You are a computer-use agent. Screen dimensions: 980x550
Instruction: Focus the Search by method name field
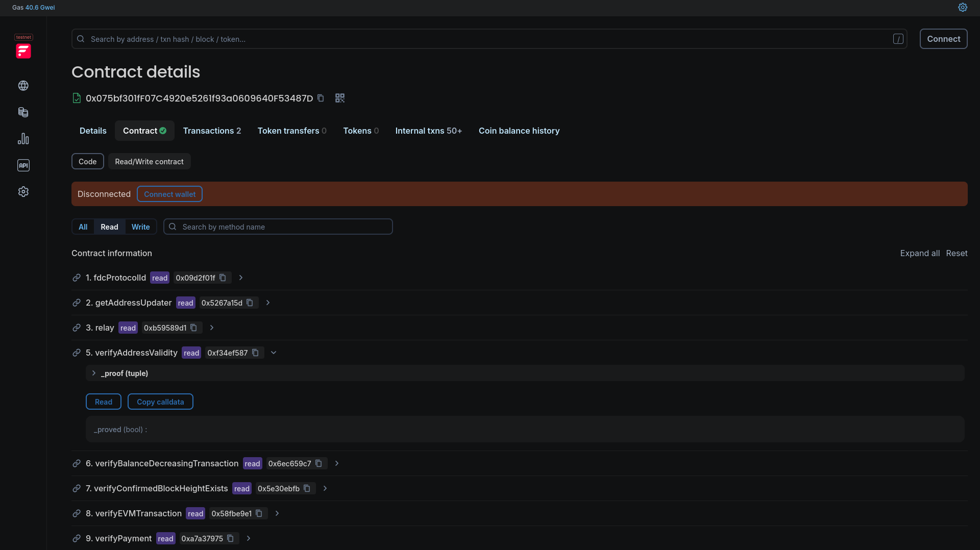pyautogui.click(x=283, y=227)
